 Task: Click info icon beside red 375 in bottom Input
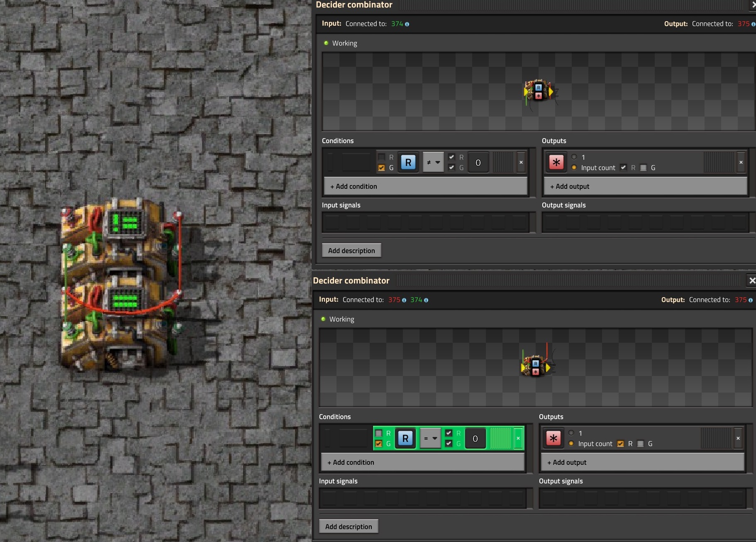[x=404, y=300]
